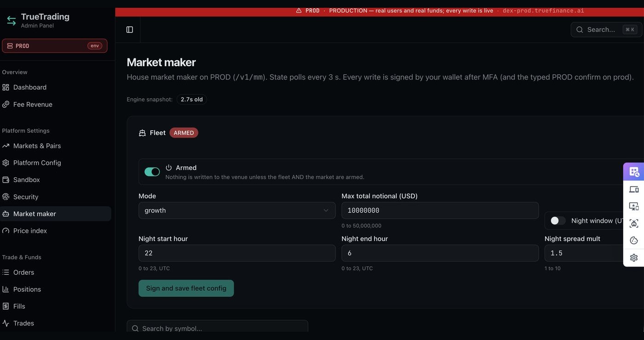Toggle the sidebar collapse icon
The width and height of the screenshot is (644, 340).
130,29
